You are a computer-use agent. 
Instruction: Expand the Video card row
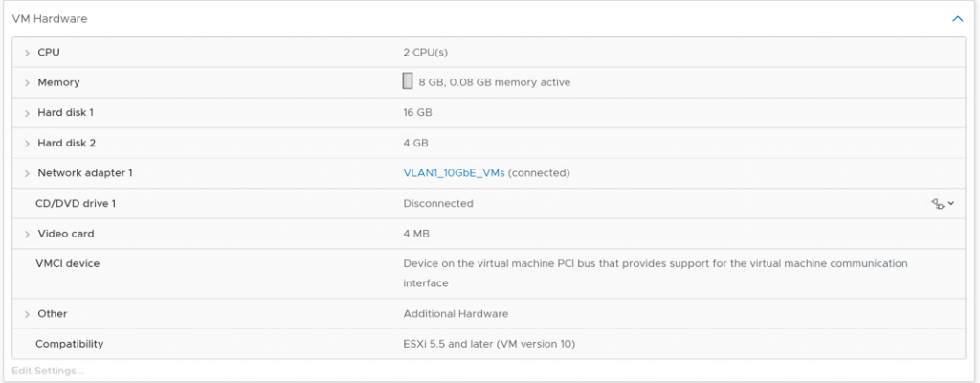pos(27,235)
